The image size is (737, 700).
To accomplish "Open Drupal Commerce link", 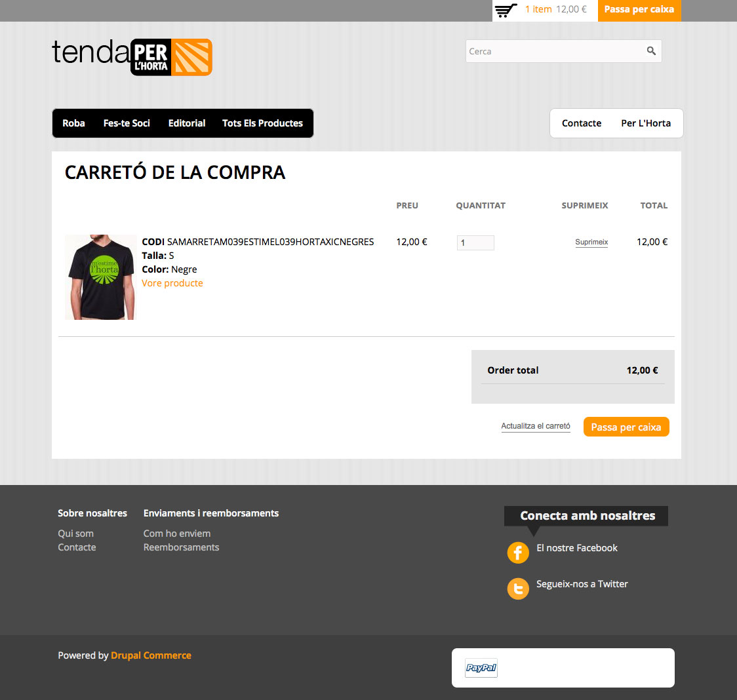I will (151, 655).
